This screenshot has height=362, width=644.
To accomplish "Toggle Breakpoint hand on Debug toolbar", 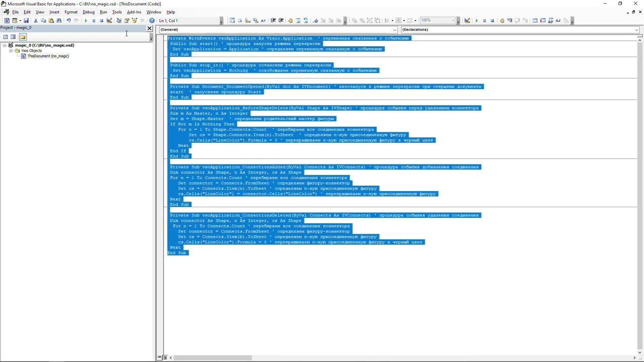I will (x=502, y=21).
